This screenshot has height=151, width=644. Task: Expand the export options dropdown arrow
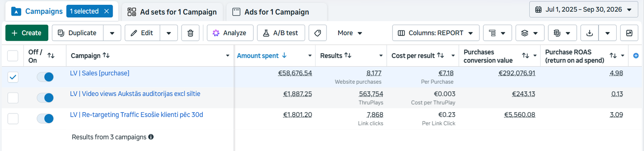608,33
